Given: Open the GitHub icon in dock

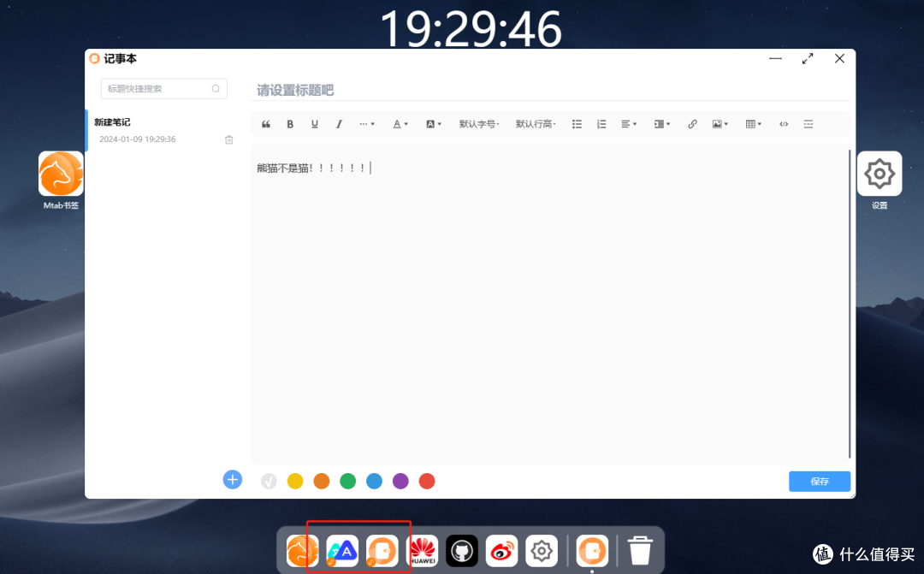Looking at the screenshot, I should click(x=462, y=551).
